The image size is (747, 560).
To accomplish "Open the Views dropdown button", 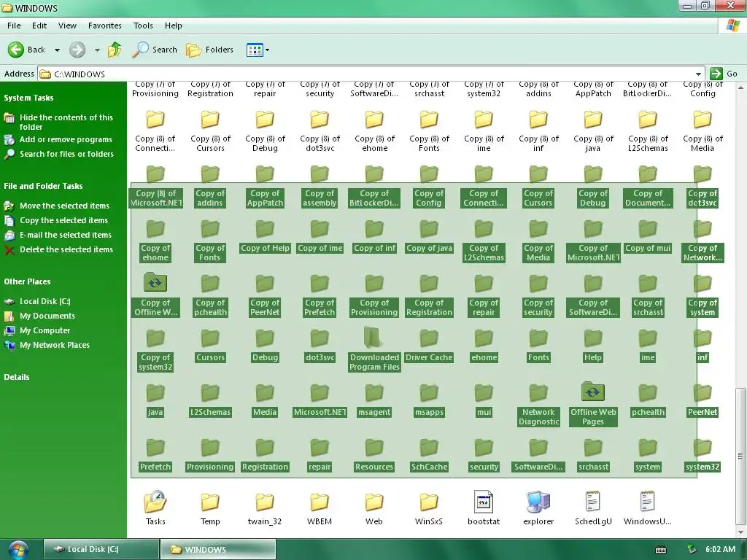I will click(258, 50).
